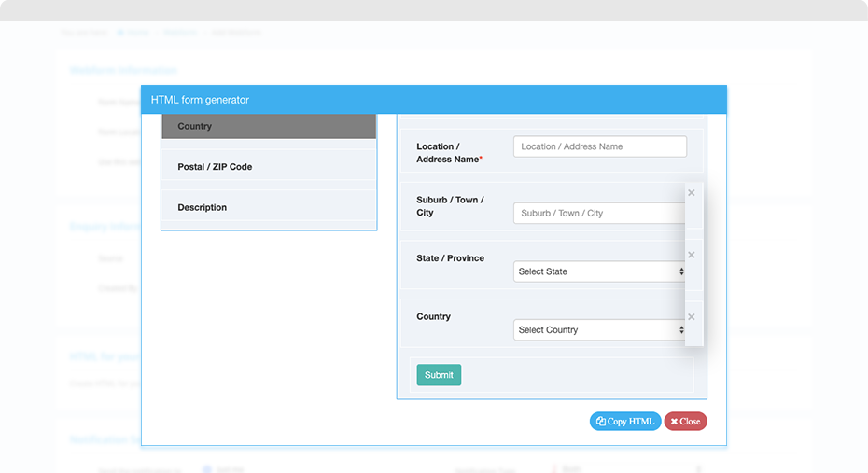Screen dimensions: 868x473
Task: Click the Country label in form preview
Action: tap(433, 316)
